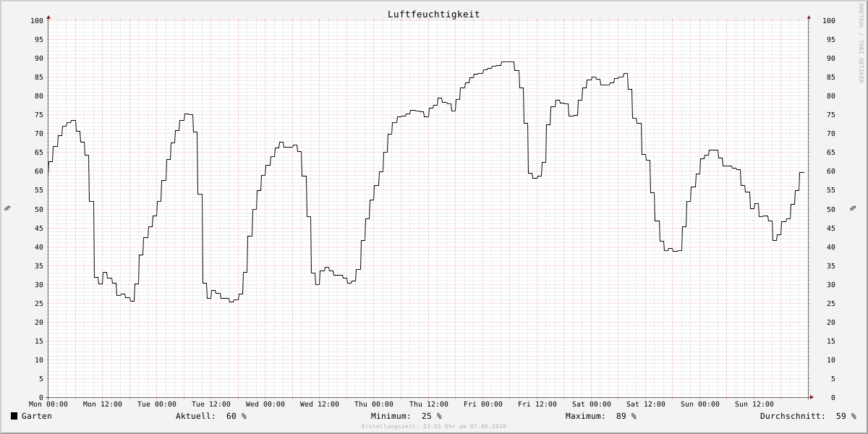Click the Garten legend label
The width and height of the screenshot is (868, 434).
tap(37, 416)
